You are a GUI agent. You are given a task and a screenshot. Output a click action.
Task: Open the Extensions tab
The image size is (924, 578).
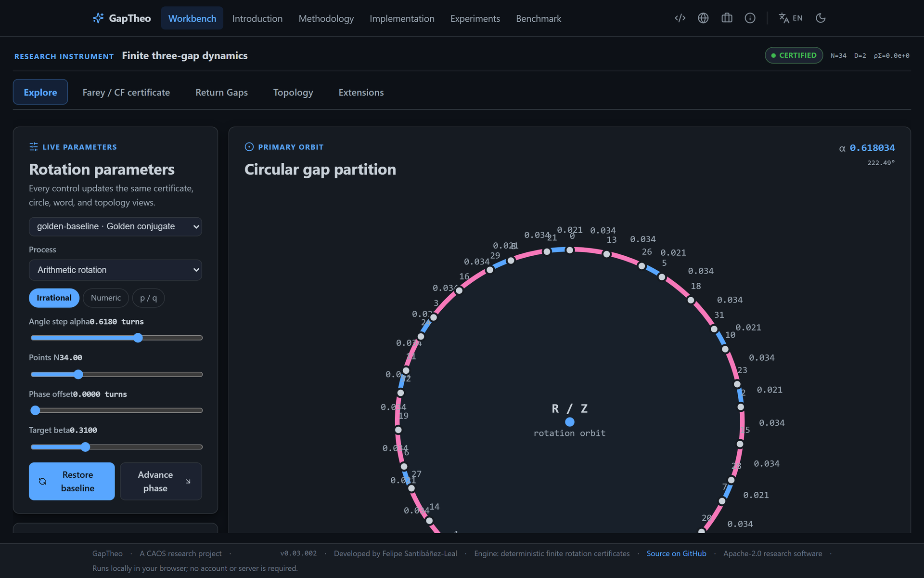(361, 92)
